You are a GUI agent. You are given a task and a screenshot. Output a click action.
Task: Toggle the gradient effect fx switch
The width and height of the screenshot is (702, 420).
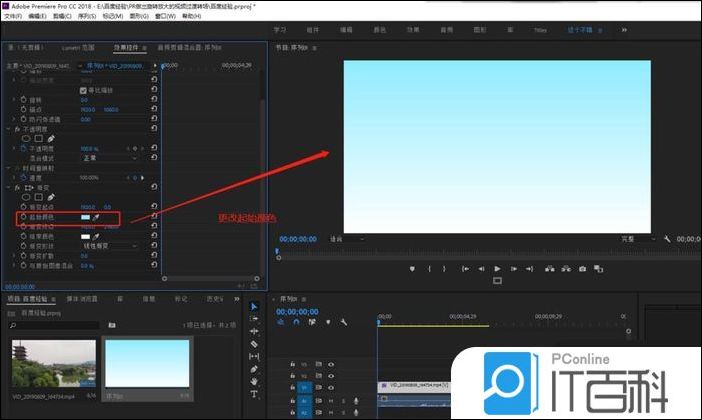(x=16, y=187)
